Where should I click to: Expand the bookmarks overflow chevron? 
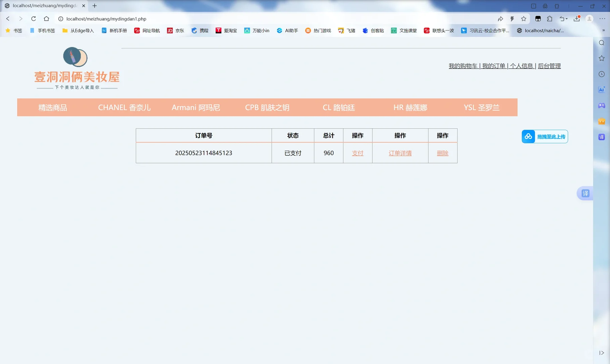coord(604,30)
